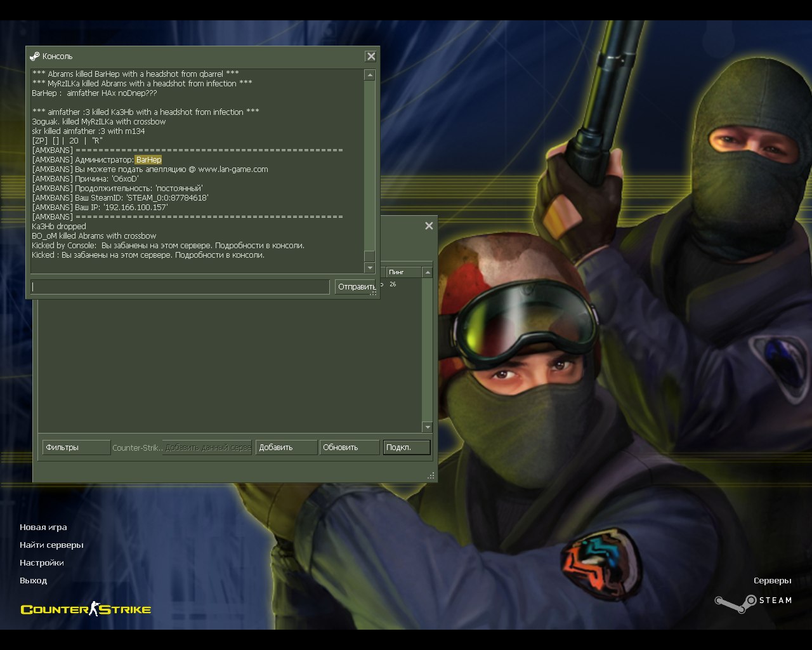Click server list scroll down arrow

pyautogui.click(x=428, y=427)
